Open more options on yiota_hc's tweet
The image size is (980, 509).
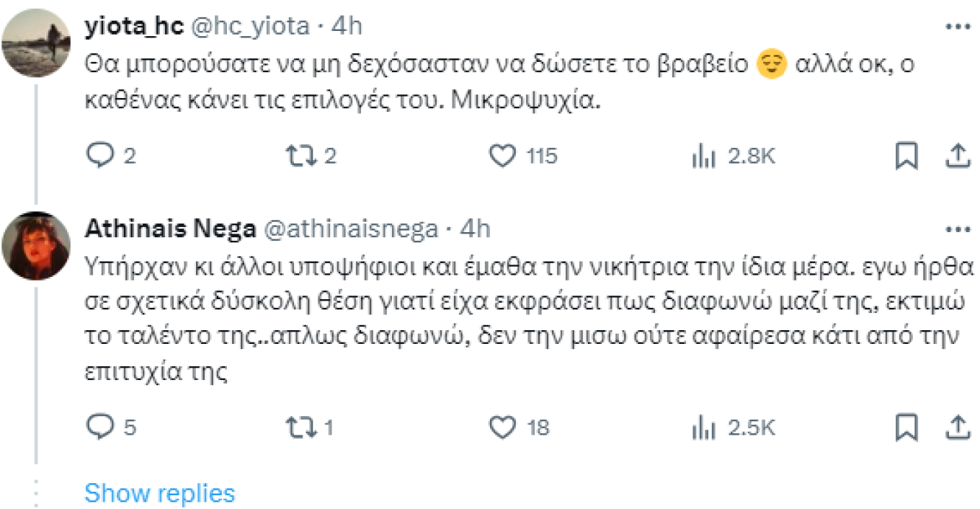point(957,26)
